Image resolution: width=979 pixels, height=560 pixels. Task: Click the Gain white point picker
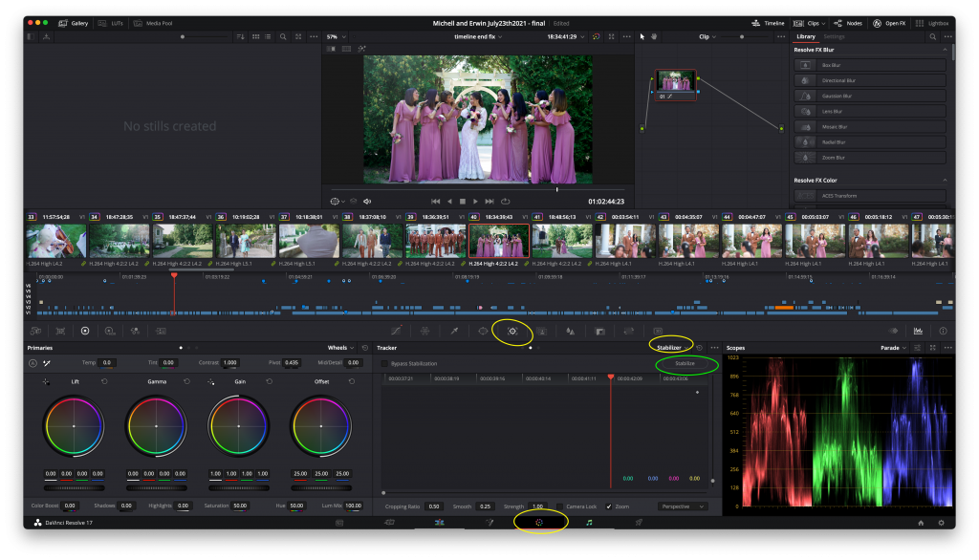click(x=211, y=381)
